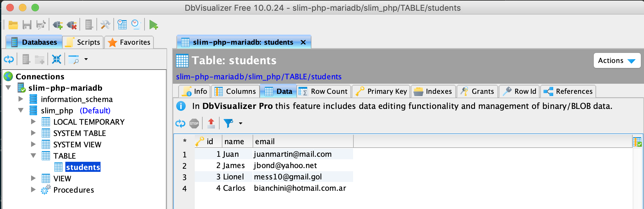Open the tree filter dropdown arrow
Screen dimensions: 644x209
click(86, 59)
